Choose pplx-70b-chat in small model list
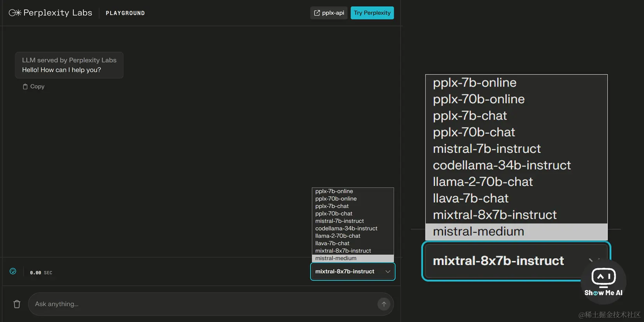 (x=353, y=213)
